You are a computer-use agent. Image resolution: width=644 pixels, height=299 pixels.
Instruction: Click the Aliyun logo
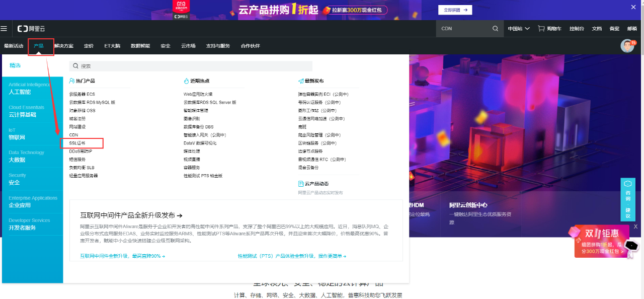point(31,29)
